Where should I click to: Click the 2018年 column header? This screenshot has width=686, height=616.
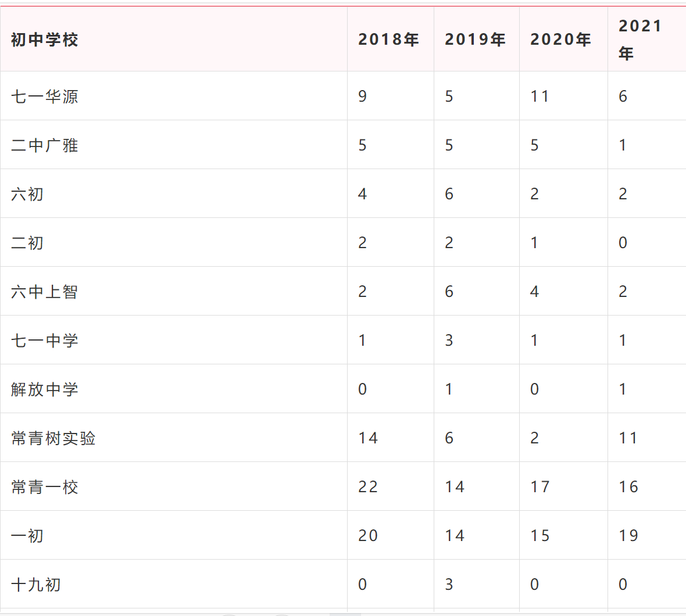(388, 39)
